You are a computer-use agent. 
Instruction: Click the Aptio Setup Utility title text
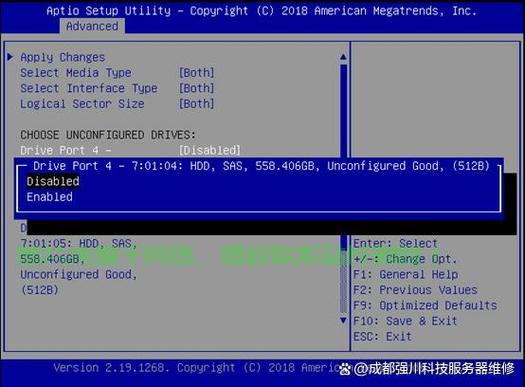pyautogui.click(x=108, y=11)
